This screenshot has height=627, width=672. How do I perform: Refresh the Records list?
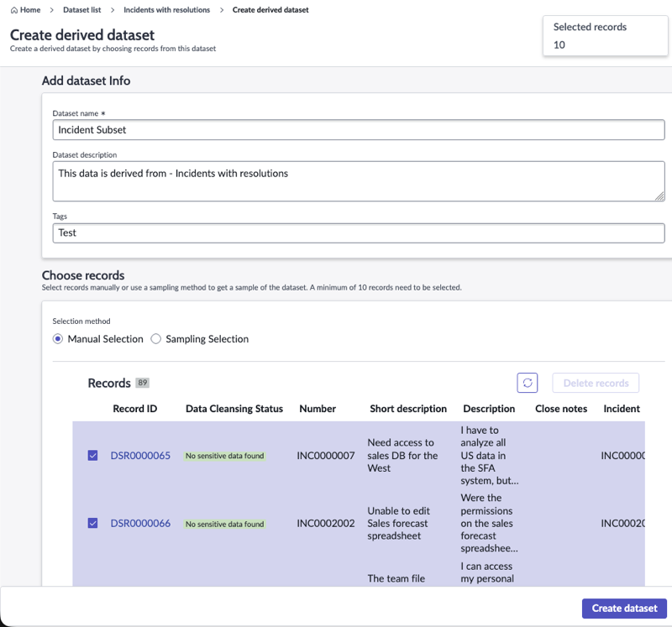point(528,383)
